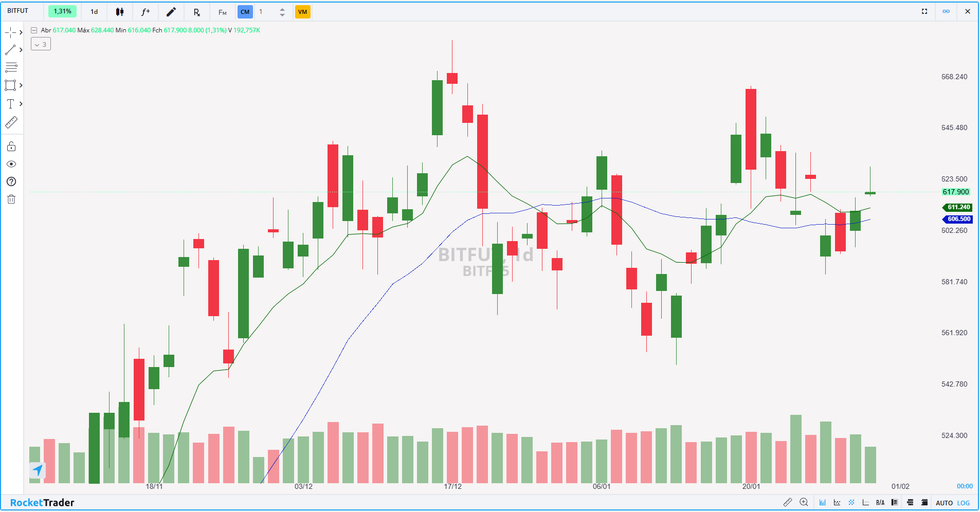980x512 pixels.
Task: Open the help question mark icon
Action: pyautogui.click(x=11, y=181)
